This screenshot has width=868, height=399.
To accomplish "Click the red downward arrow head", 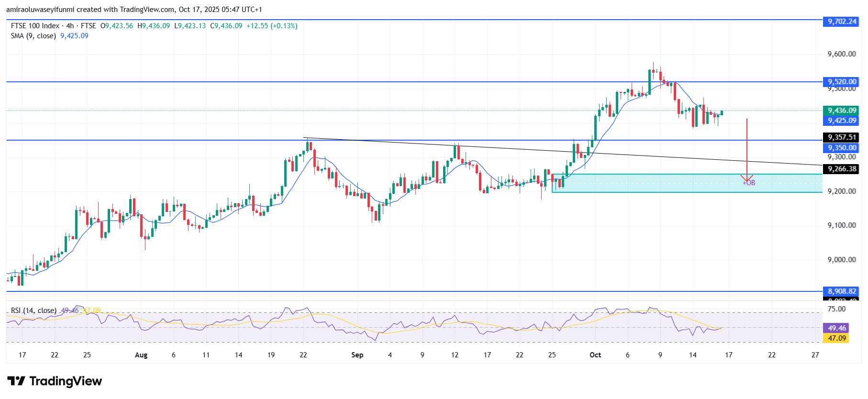I will pos(746,178).
